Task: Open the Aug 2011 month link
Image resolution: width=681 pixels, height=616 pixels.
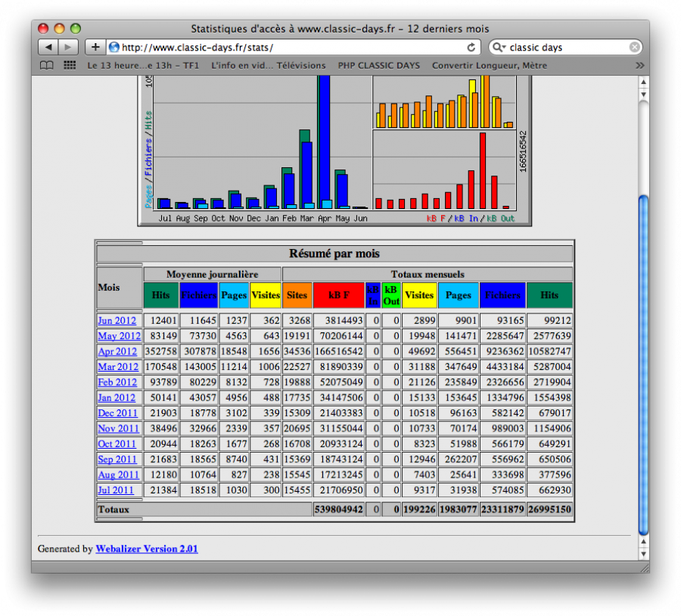Action: click(119, 474)
